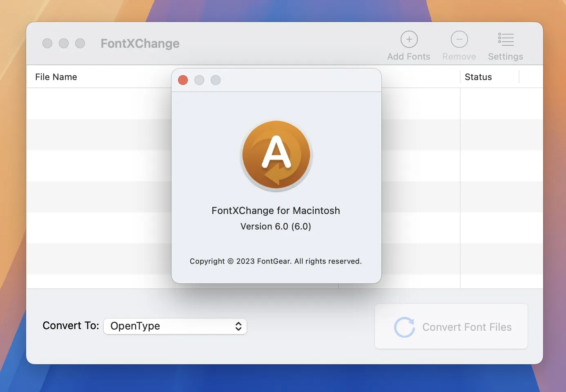Click the Version 6.0 (6.0) text

276,226
